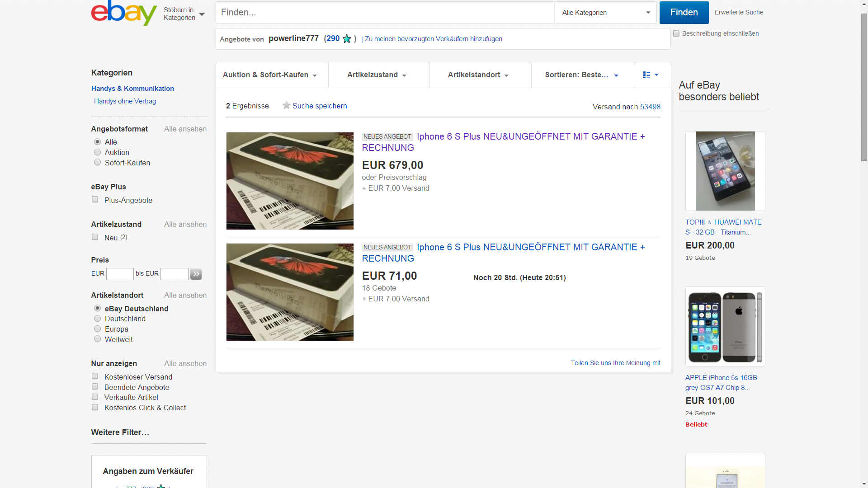Click 18 Gebote bid count text

[x=379, y=288]
